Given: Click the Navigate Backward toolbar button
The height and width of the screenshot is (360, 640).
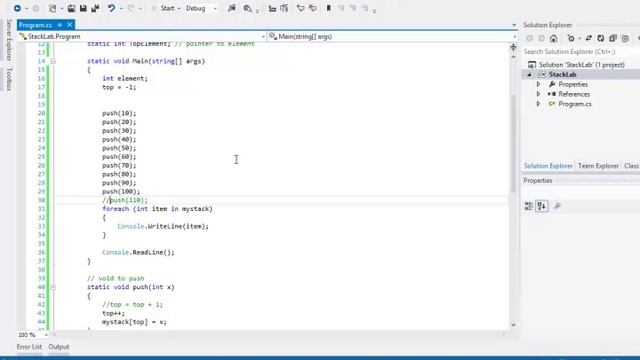Looking at the screenshot, I should [x=17, y=8].
